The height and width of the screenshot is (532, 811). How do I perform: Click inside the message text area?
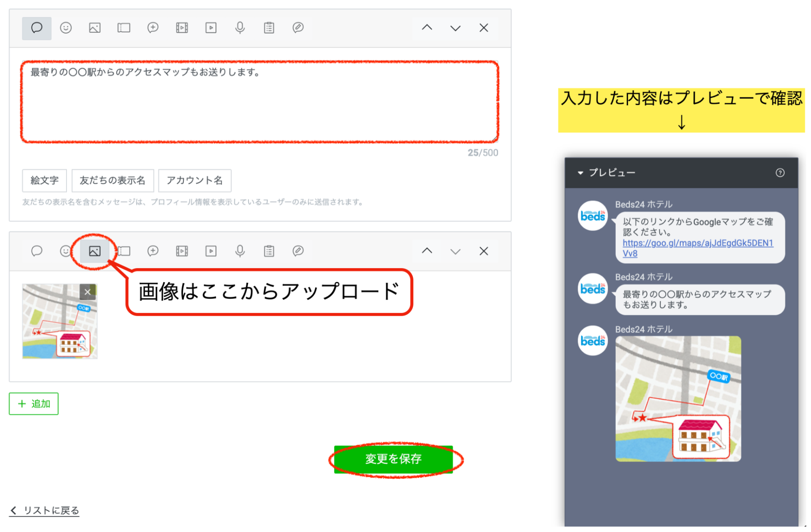[260, 106]
